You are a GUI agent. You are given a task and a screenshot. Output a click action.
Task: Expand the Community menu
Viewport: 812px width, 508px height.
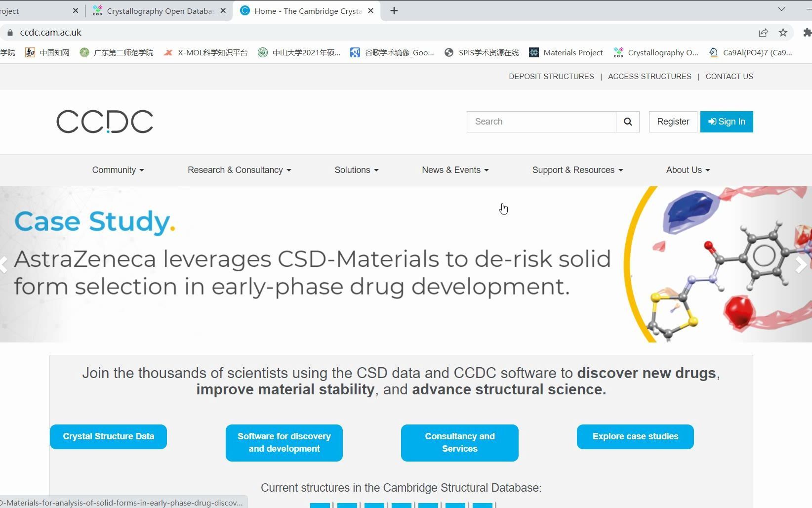(118, 170)
